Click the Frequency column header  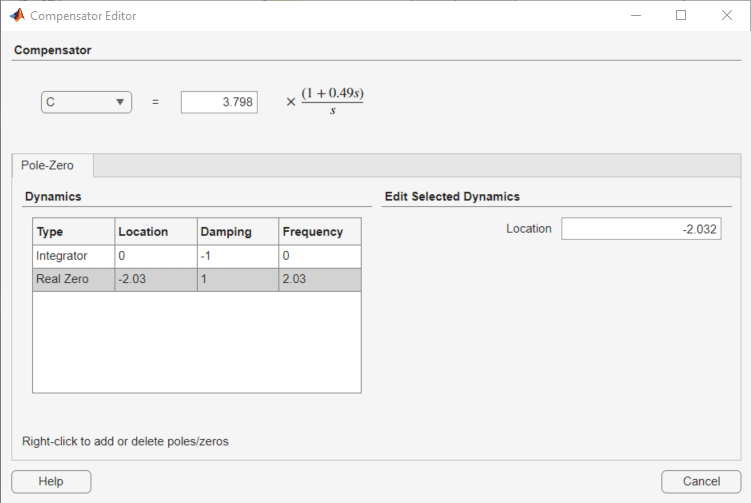319,232
